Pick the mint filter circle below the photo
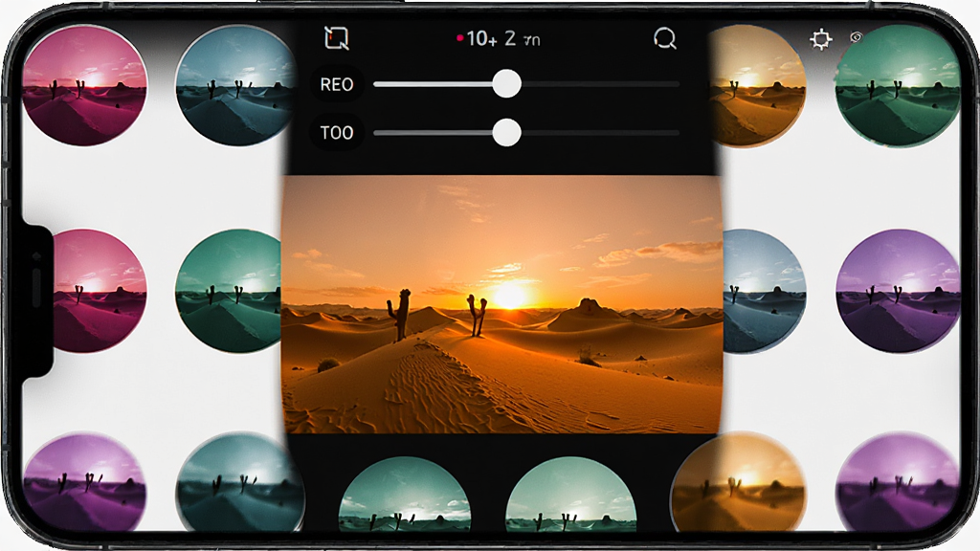 [x=570, y=495]
